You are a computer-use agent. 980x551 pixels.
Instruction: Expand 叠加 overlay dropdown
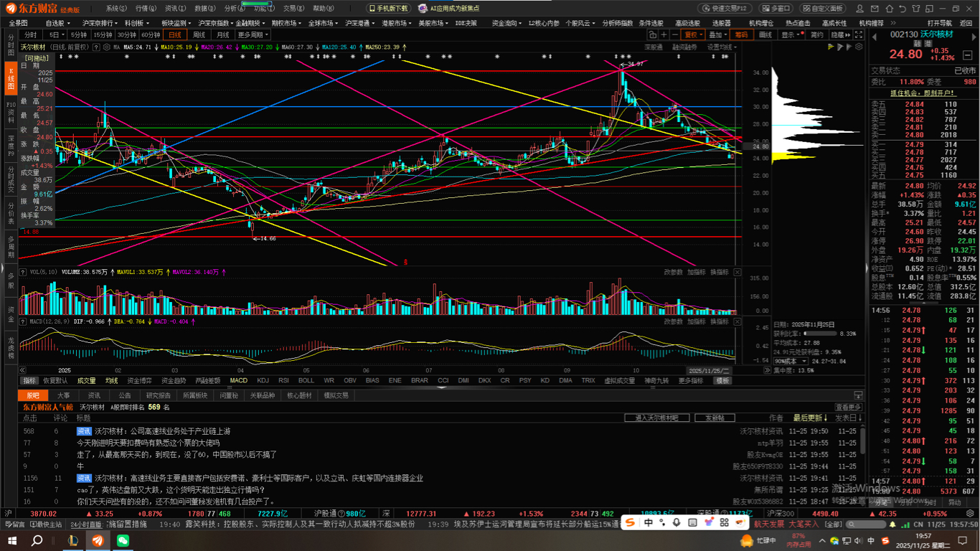tap(717, 34)
